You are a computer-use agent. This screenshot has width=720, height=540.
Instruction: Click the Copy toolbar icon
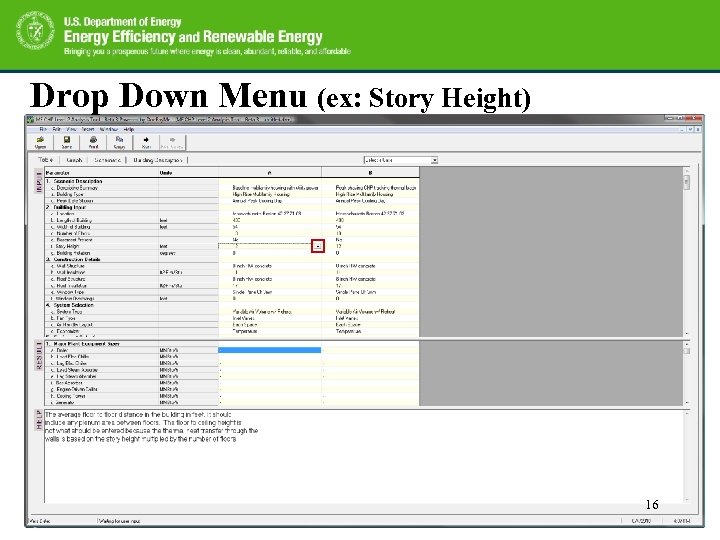click(x=119, y=142)
